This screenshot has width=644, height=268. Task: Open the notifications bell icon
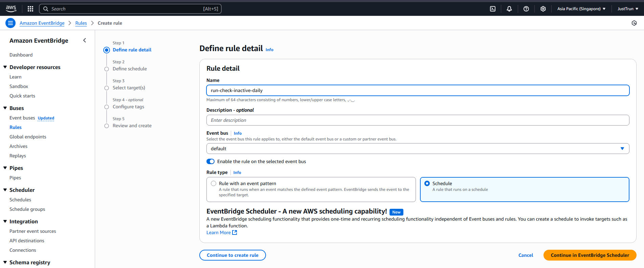click(x=509, y=9)
